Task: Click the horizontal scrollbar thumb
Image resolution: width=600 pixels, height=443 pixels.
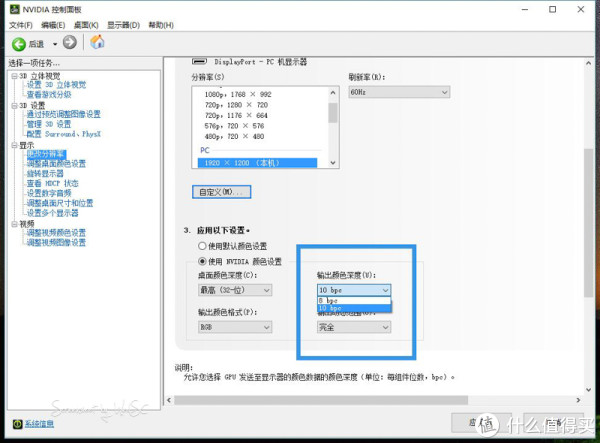Action: [321, 400]
